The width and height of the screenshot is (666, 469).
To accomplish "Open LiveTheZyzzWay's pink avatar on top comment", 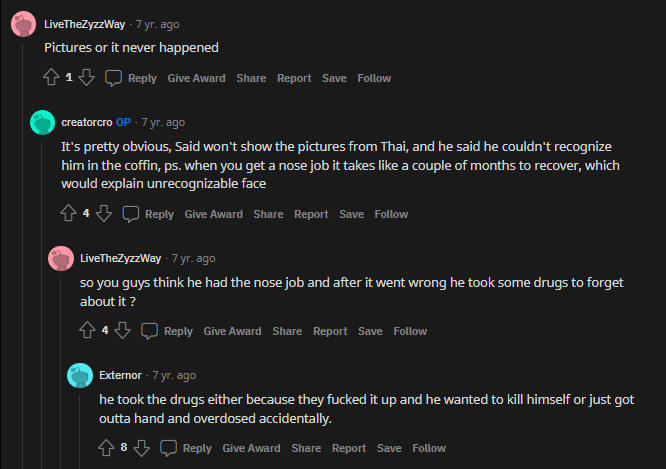I will pyautogui.click(x=23, y=24).
